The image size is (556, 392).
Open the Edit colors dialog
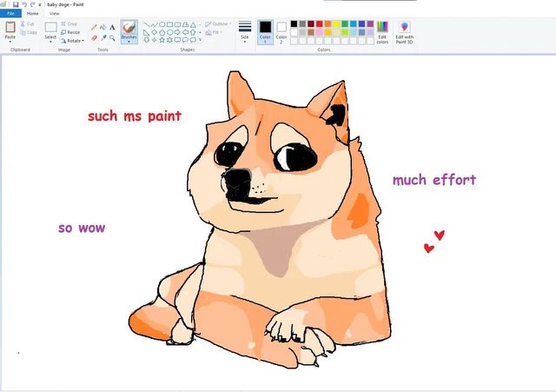click(x=382, y=32)
